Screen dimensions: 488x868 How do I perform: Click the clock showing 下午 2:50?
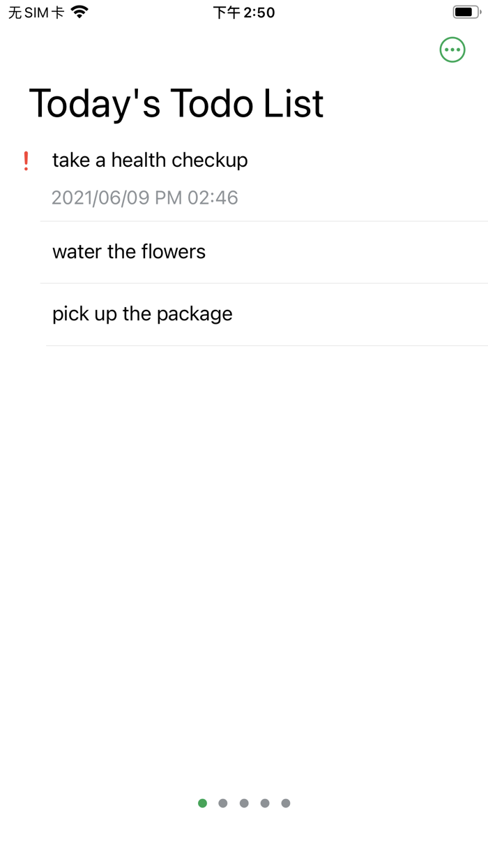pyautogui.click(x=244, y=11)
